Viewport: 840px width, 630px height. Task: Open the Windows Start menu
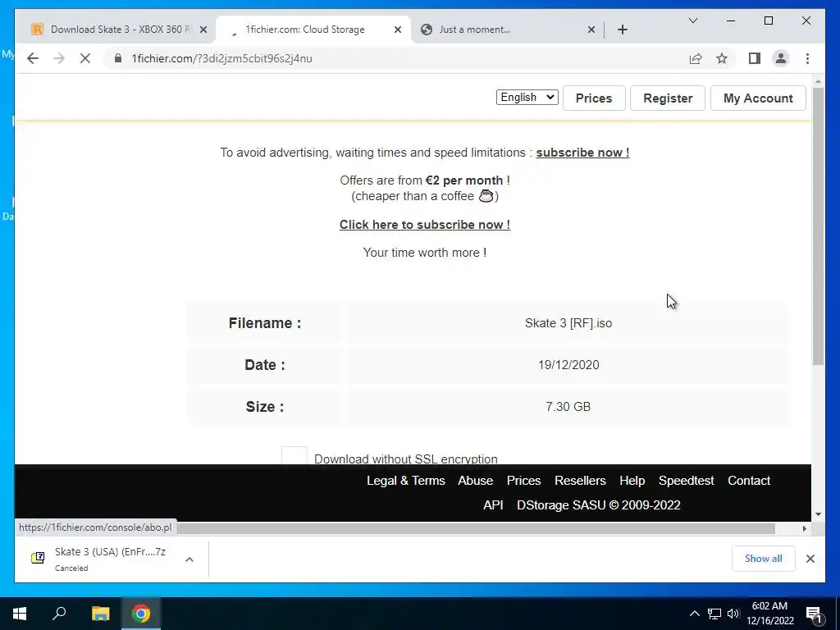20,614
